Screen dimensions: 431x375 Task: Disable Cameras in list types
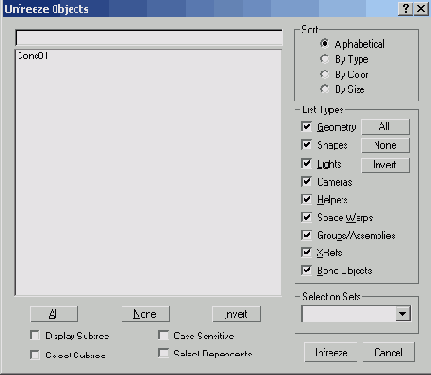pyautogui.click(x=306, y=182)
